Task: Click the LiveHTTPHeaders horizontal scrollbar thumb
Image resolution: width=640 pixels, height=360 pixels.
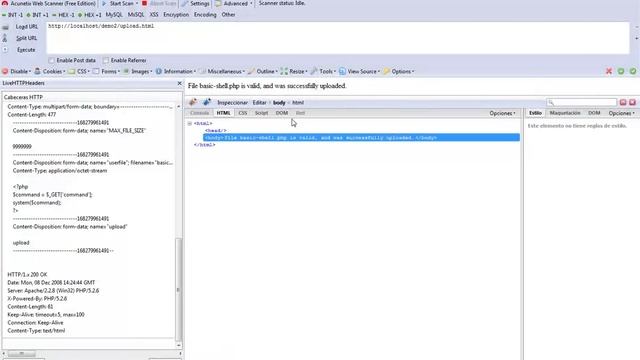Action: coord(22,353)
